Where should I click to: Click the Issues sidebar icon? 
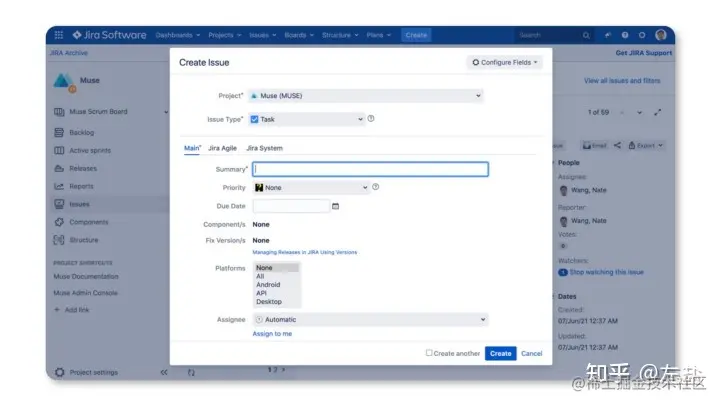59,204
